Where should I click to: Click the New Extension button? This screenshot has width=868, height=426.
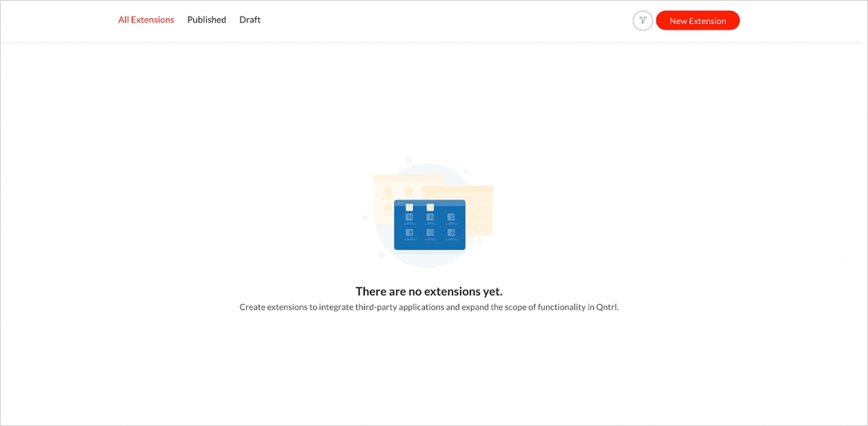point(697,21)
